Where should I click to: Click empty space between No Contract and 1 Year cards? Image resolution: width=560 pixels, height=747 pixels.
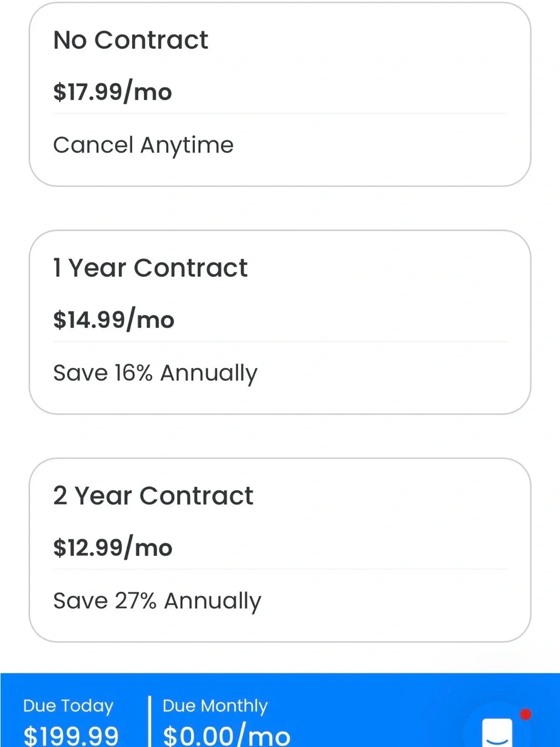point(280,208)
